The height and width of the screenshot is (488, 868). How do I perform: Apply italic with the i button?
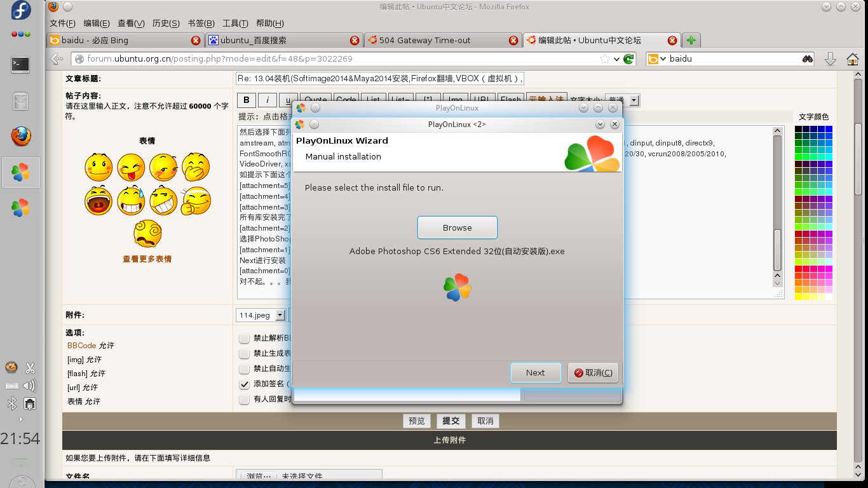pos(268,100)
